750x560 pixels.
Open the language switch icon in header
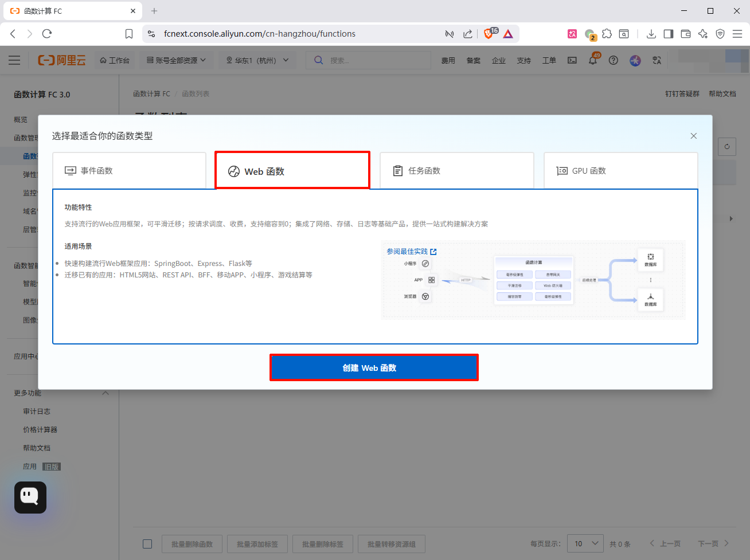pyautogui.click(x=657, y=60)
